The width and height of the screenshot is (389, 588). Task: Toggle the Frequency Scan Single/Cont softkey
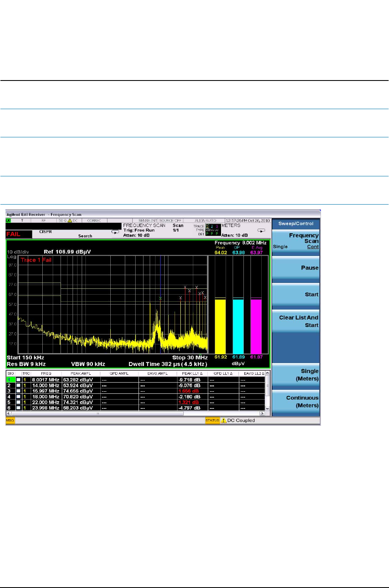[x=296, y=241]
